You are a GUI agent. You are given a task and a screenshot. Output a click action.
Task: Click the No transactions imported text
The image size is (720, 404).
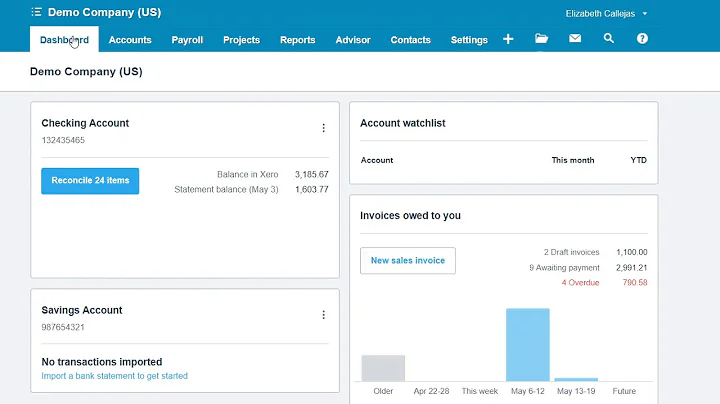pos(101,362)
